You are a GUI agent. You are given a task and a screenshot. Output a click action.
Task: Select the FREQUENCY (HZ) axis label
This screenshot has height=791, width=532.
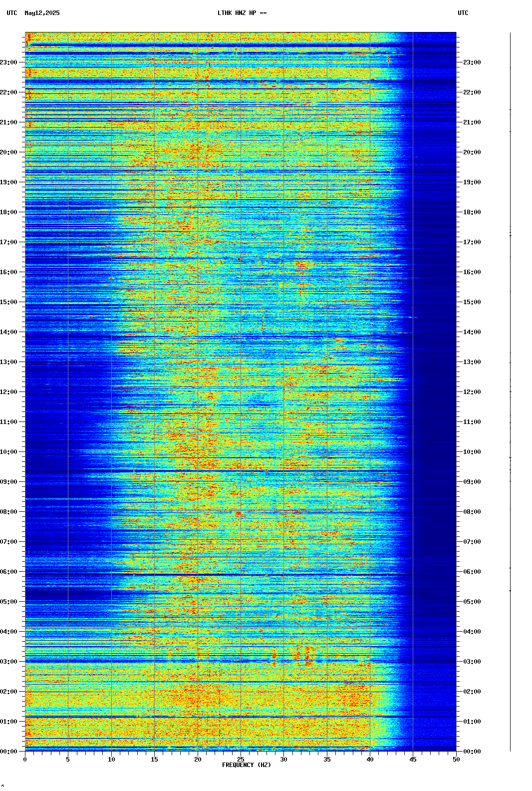click(x=247, y=765)
